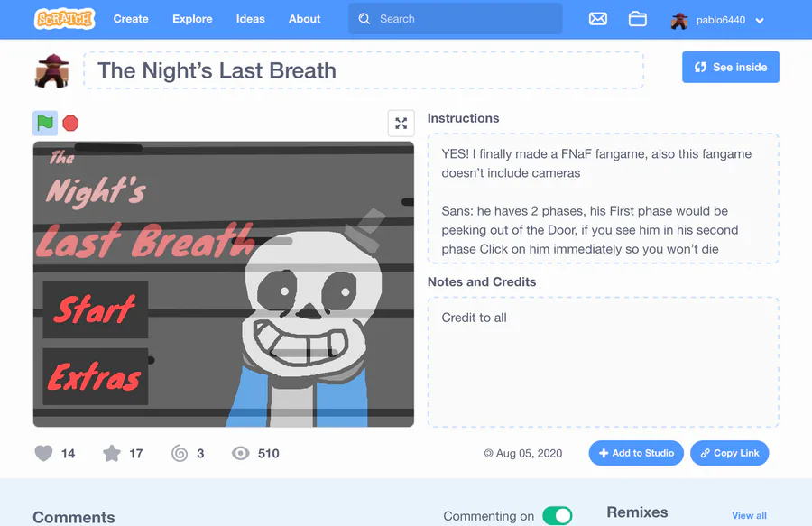Edit the Instructions text box

[604, 198]
